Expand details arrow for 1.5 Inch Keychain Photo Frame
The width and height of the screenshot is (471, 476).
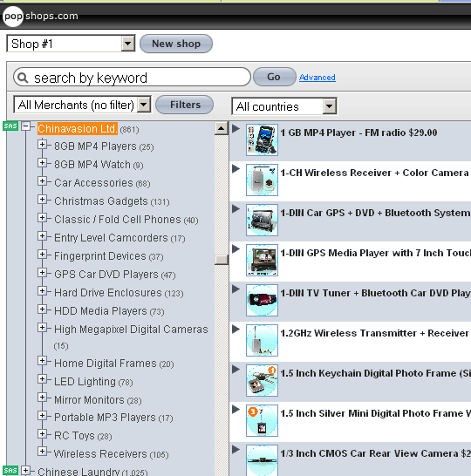pos(235,369)
